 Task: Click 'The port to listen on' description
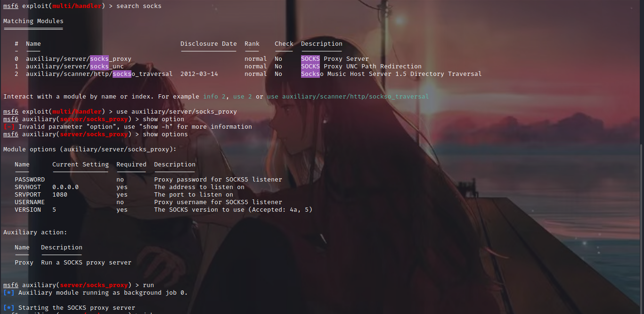[x=194, y=195]
